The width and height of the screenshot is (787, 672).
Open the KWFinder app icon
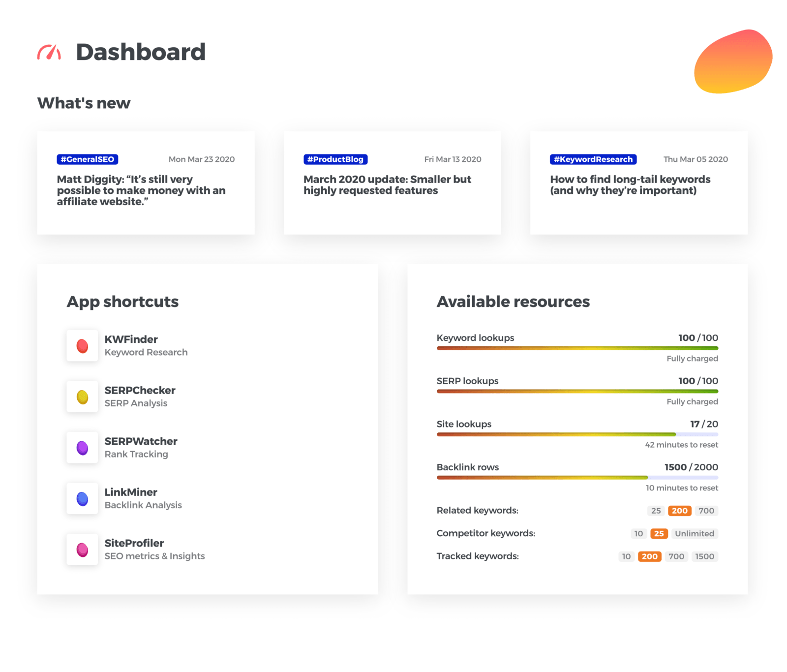(82, 345)
